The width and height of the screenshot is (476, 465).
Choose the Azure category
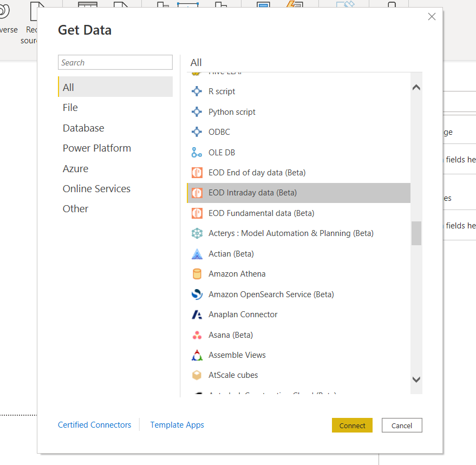[x=115, y=168]
